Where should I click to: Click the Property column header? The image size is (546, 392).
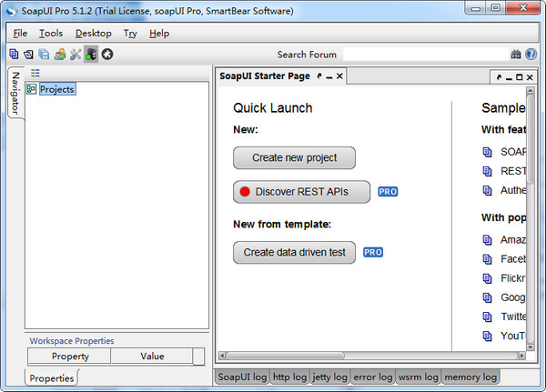click(x=69, y=357)
